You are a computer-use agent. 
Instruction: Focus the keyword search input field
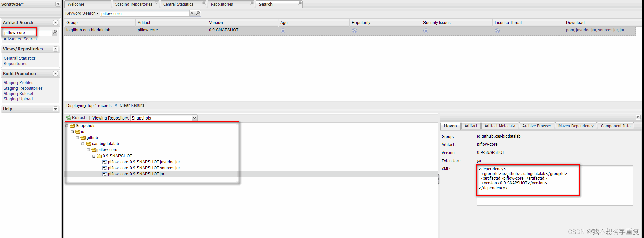(145, 13)
